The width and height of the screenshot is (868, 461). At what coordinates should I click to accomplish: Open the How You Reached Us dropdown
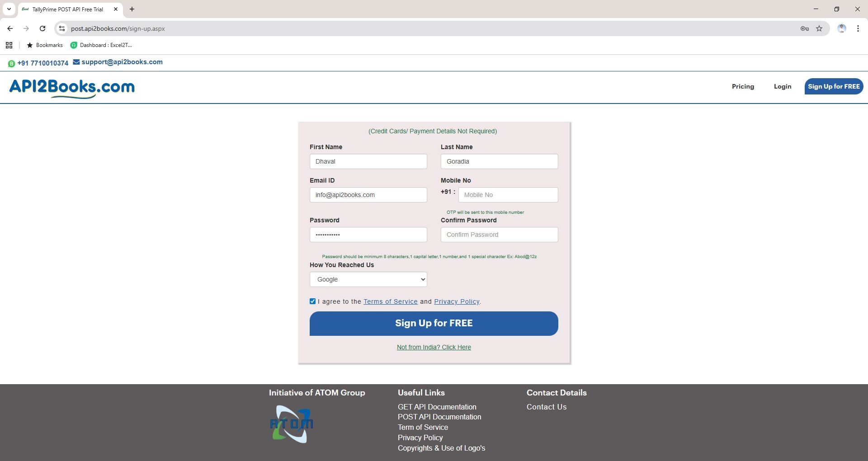click(x=368, y=279)
